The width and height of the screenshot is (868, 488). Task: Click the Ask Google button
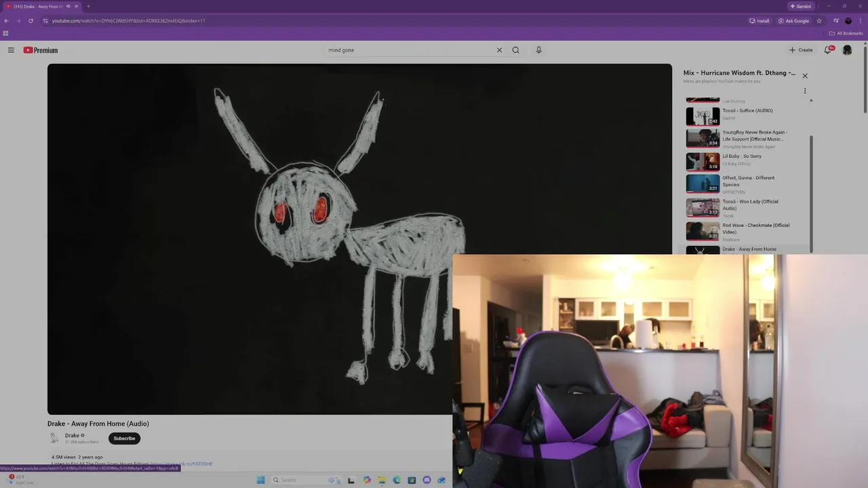(793, 21)
